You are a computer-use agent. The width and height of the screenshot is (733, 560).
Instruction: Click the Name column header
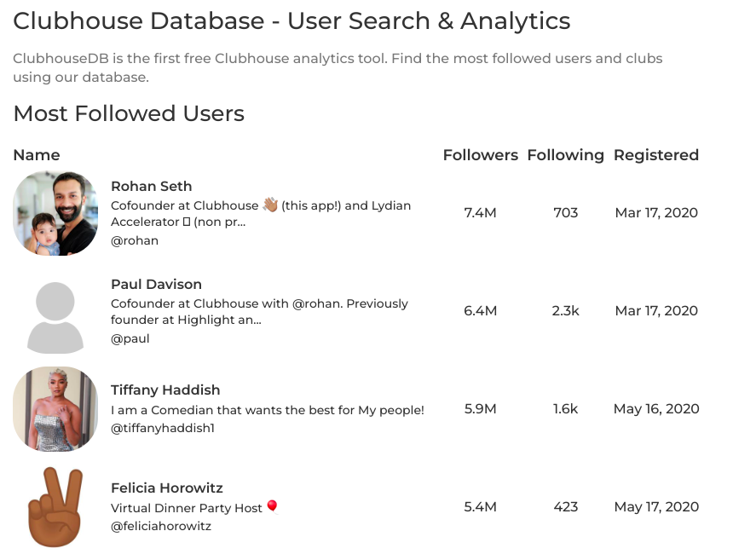pos(37,155)
